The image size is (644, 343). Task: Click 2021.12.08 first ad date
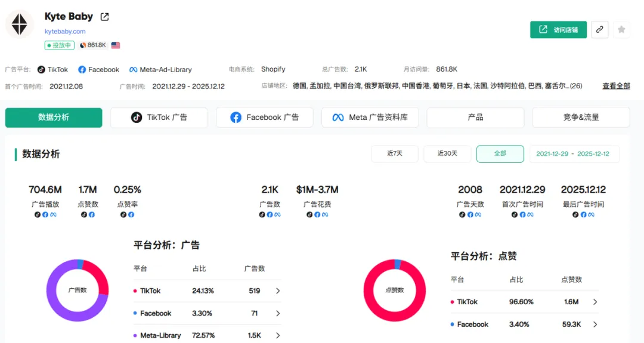[x=66, y=86]
